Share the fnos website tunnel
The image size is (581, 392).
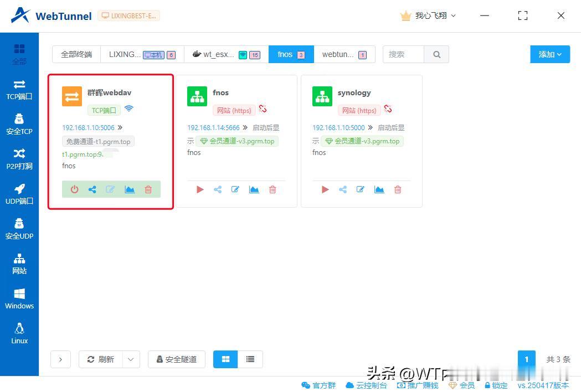click(218, 189)
